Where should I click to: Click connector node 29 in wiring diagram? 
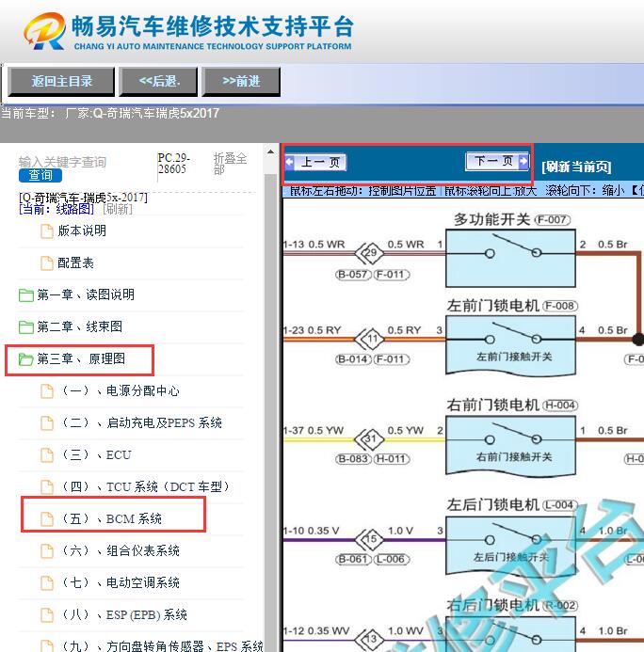[370, 252]
